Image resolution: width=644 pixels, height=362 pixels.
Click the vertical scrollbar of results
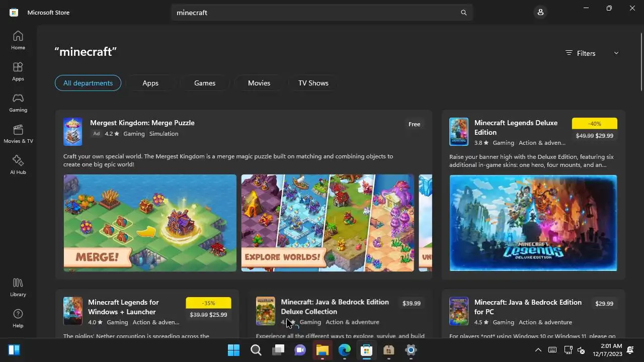coord(641,61)
